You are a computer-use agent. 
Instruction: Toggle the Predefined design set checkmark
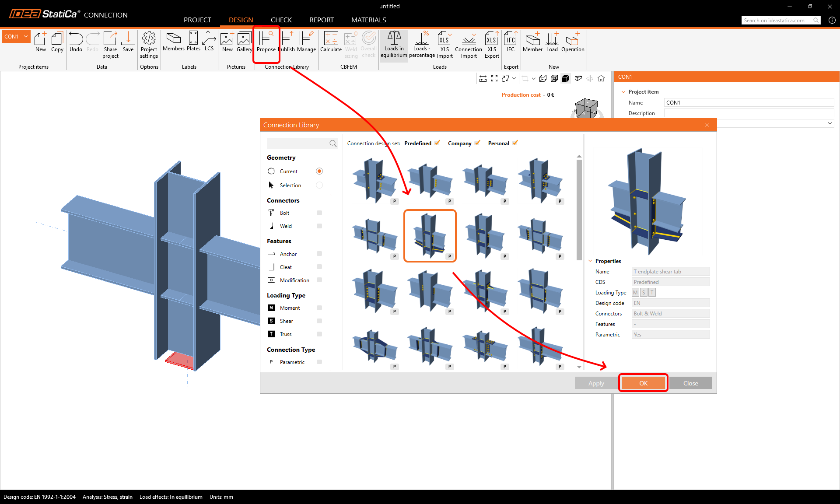(x=437, y=143)
